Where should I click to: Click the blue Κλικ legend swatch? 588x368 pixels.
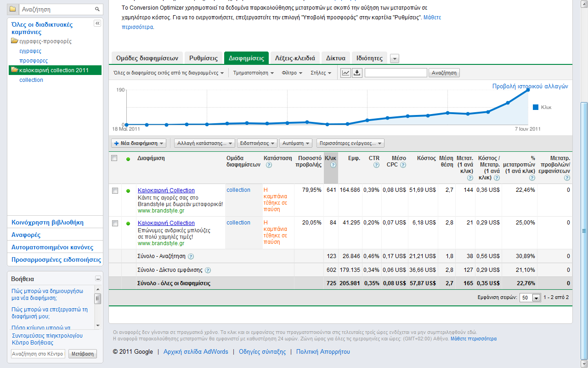pos(536,107)
